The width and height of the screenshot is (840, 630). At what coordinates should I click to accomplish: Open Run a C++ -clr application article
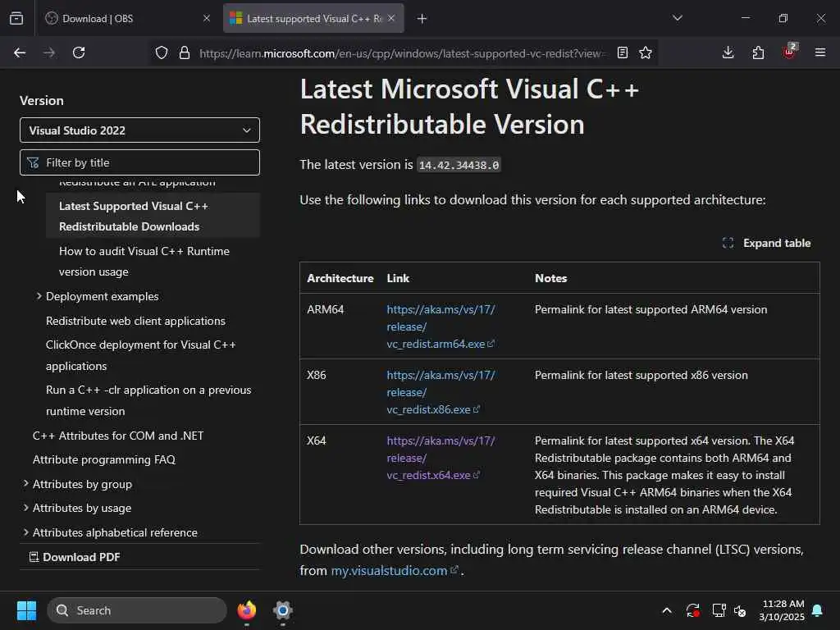tap(148, 400)
